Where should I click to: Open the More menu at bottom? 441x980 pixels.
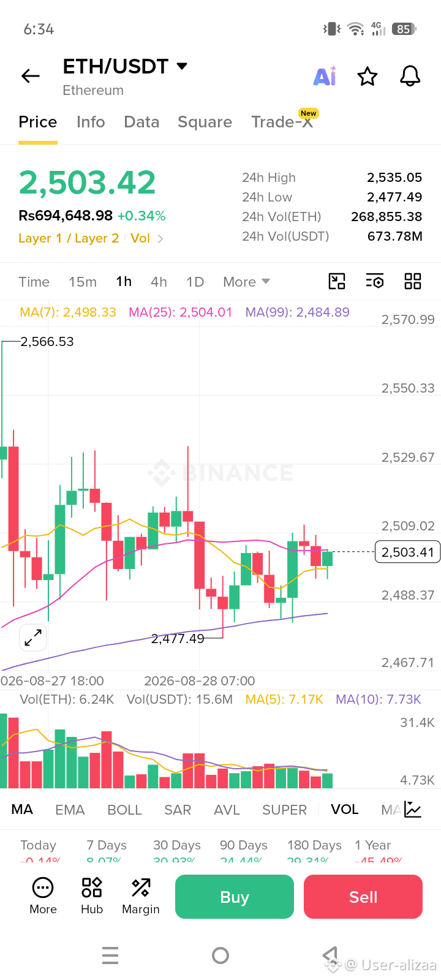pyautogui.click(x=43, y=896)
